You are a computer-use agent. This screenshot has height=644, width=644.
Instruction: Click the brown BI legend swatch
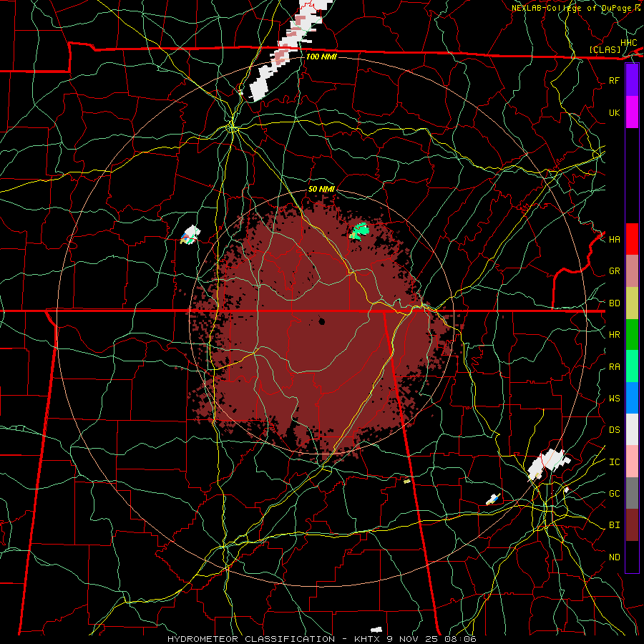pyautogui.click(x=632, y=525)
